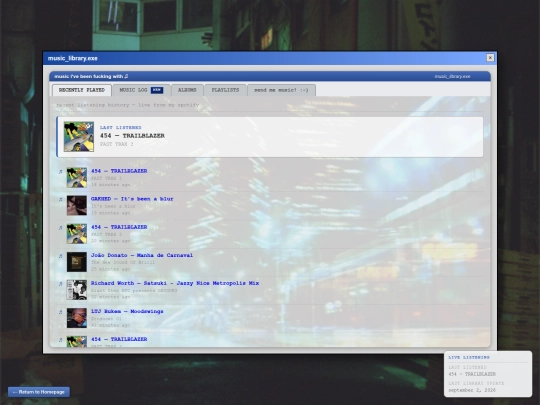
Task: Click 'september 2, 2026' library update date
Action: click(x=472, y=390)
